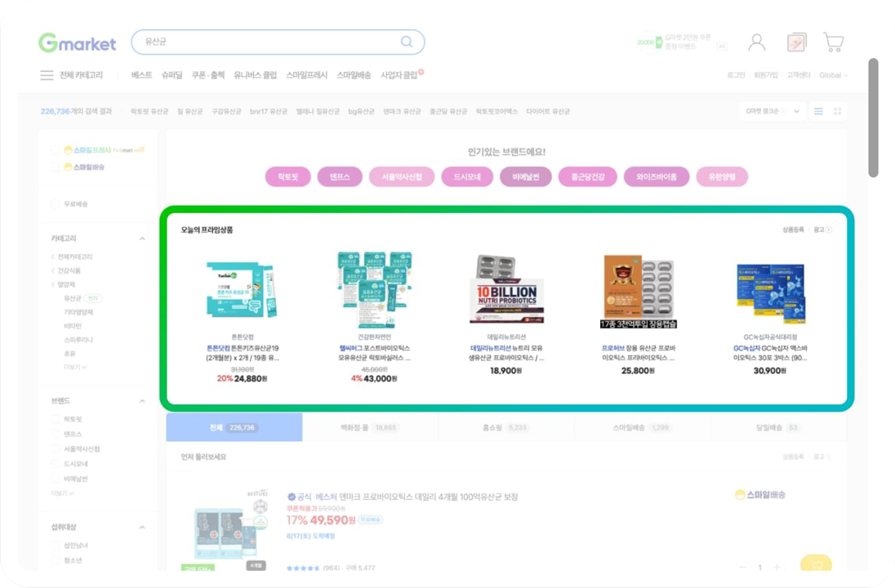Collapse the 브랜드 filter section

[142, 401]
